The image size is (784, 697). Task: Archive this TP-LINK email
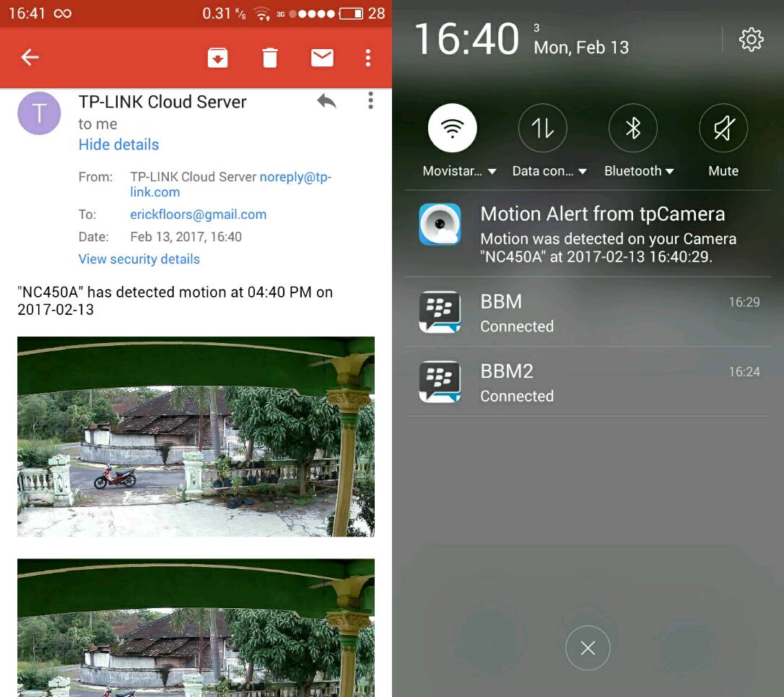[217, 58]
